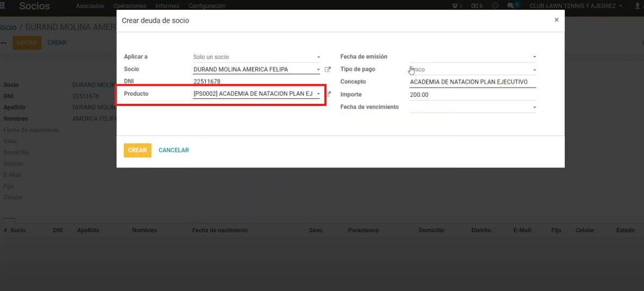
Task: Sort by Fecha de nacimiento column header
Action: 220,230
